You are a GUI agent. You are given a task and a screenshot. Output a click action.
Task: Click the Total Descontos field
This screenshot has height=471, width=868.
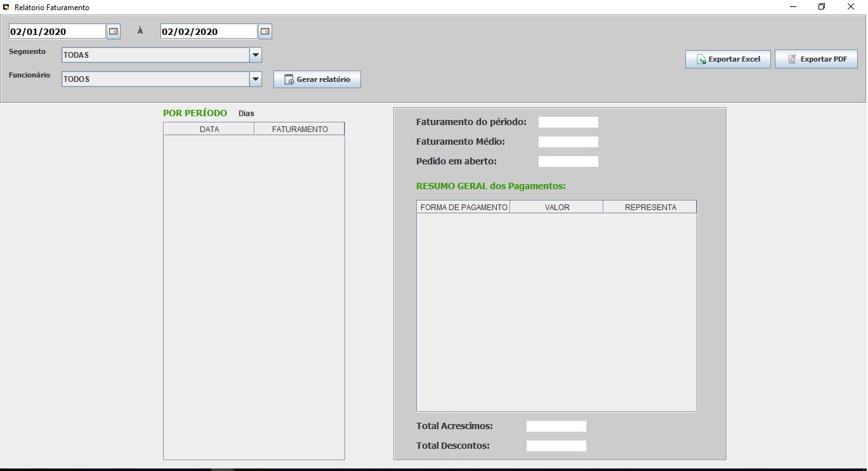[x=556, y=446]
